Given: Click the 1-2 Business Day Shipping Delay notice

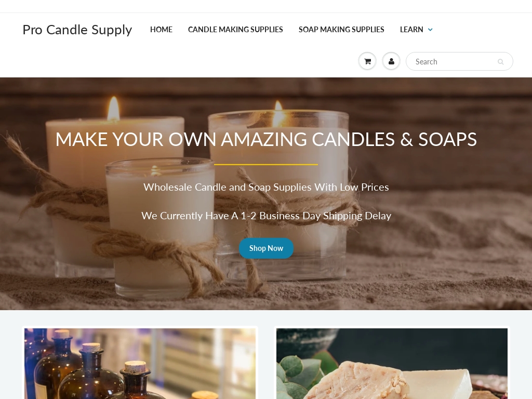Looking at the screenshot, I should click(266, 216).
